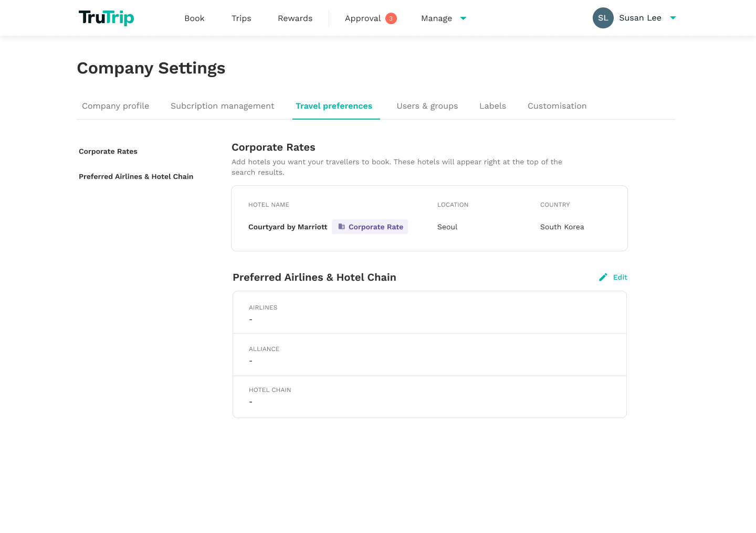Open the Labels tab

492,106
